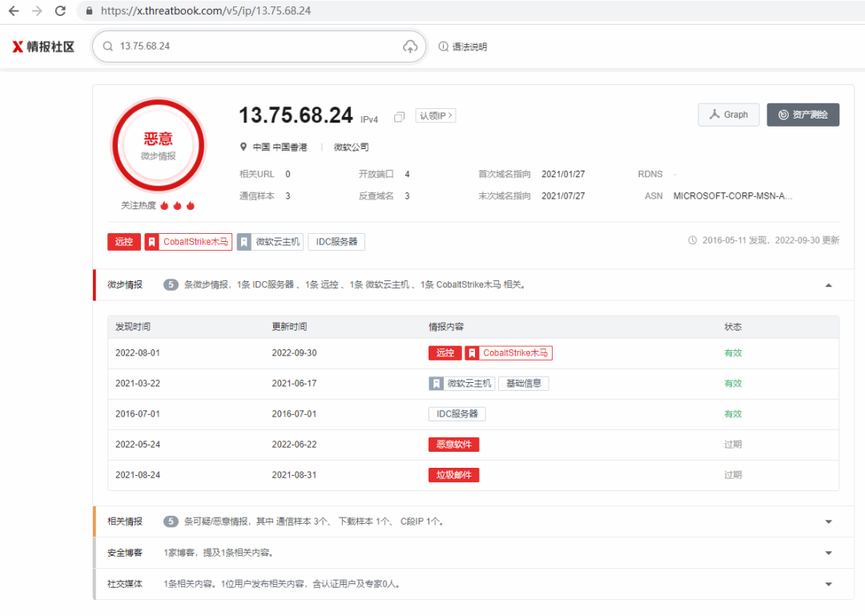
Task: Click the 关注热度 flame icons
Action: click(178, 205)
